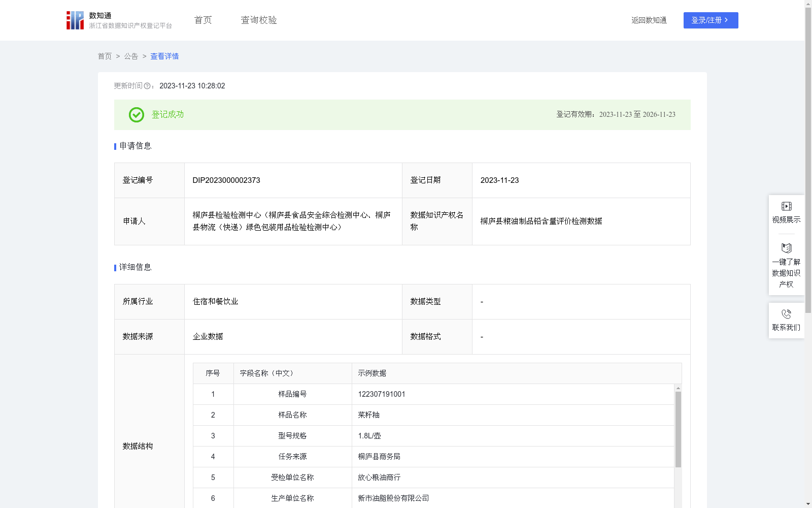This screenshot has height=508, width=812.
Task: Click the page scrollbar up arrow
Action: [x=808, y=4]
